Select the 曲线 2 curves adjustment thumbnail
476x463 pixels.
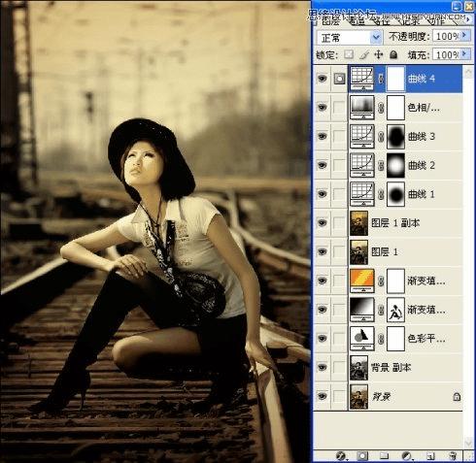point(361,165)
